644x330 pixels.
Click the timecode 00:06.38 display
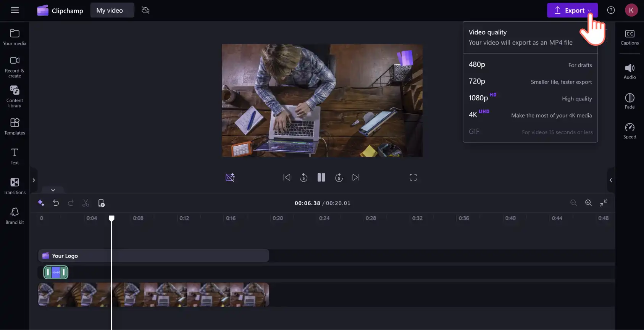(307, 203)
